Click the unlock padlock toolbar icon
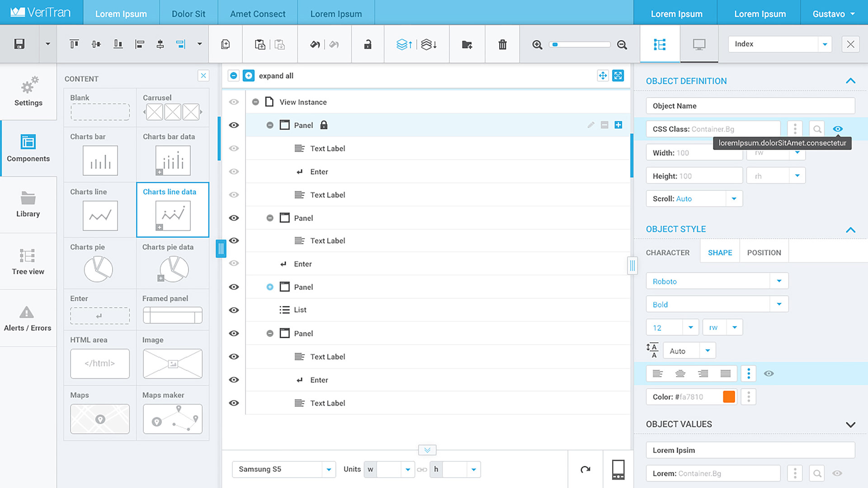 coord(368,44)
